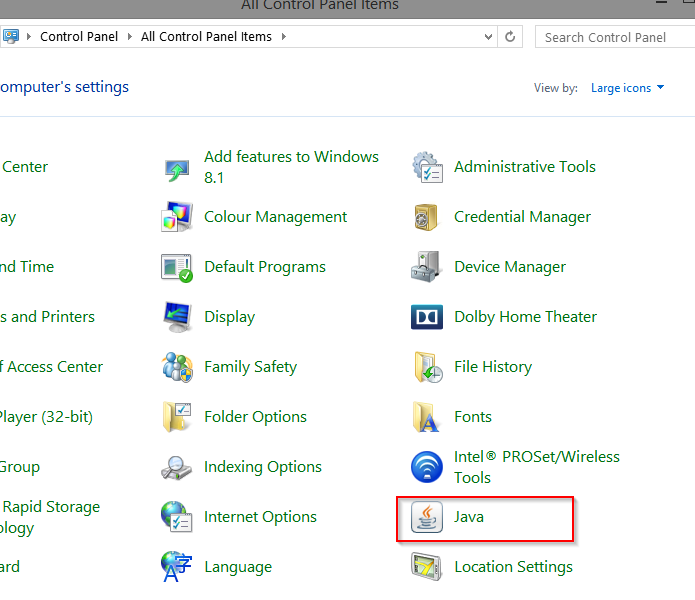Click the Dolby Home Theater icon
The width and height of the screenshot is (695, 600).
tap(427, 317)
